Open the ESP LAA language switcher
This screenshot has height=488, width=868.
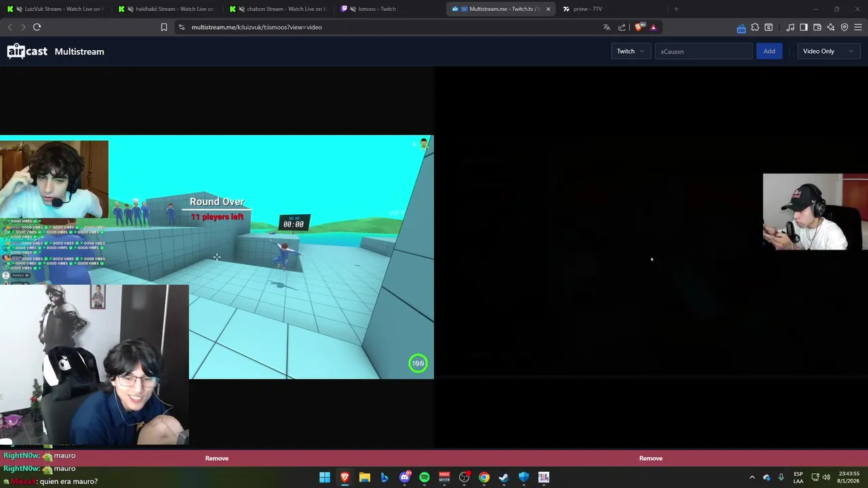coord(798,477)
